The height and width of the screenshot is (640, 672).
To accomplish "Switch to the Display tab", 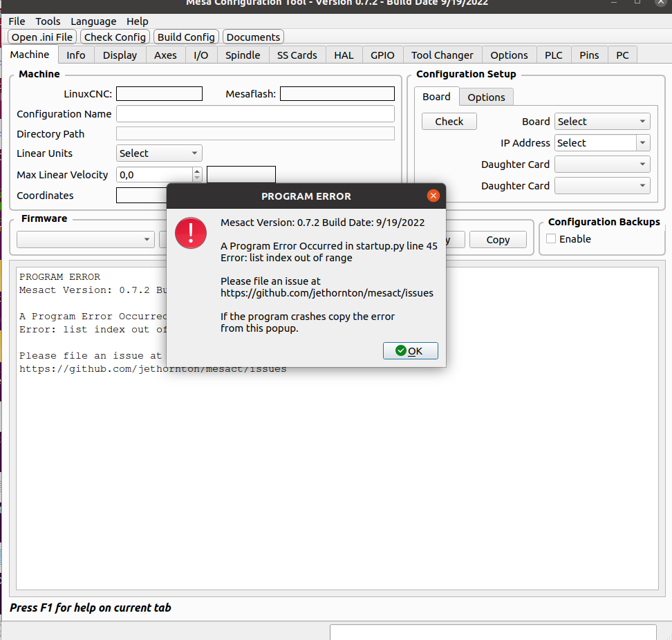I will pyautogui.click(x=120, y=55).
